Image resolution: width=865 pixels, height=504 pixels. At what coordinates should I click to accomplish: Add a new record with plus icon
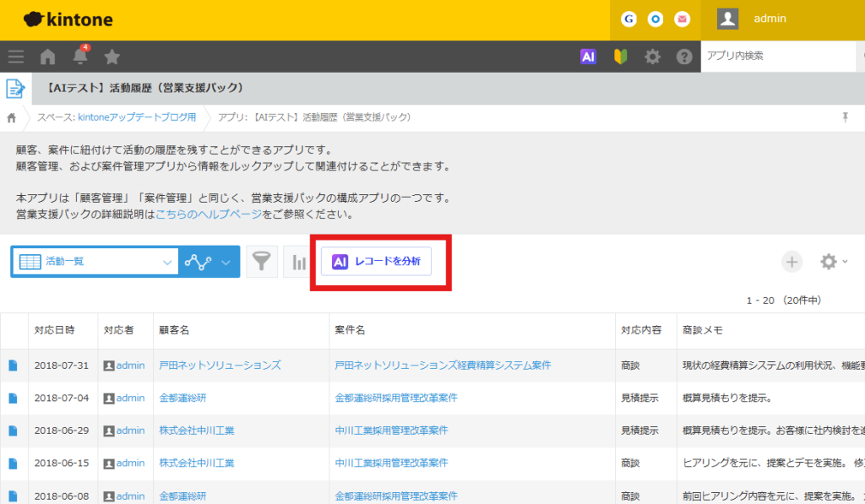(x=792, y=262)
